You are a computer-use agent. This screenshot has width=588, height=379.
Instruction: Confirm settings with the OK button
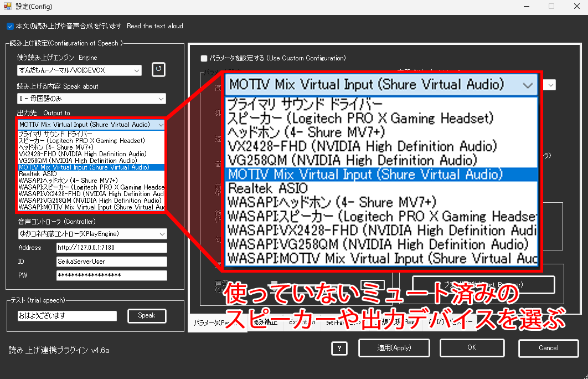point(472,348)
